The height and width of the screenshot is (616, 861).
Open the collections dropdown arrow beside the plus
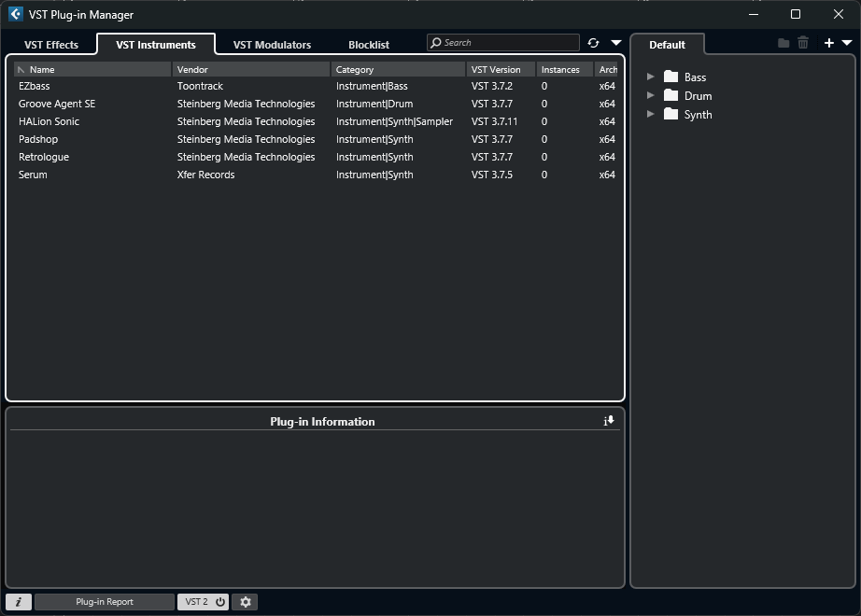tap(847, 43)
